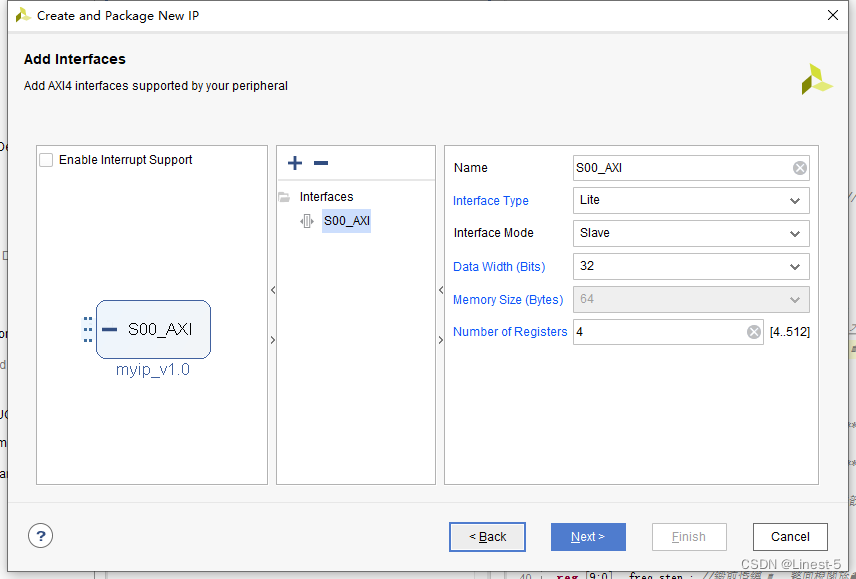Screen dimensions: 856x579
Task: Click the S00_AXI interface bus icon
Action: 307,221
